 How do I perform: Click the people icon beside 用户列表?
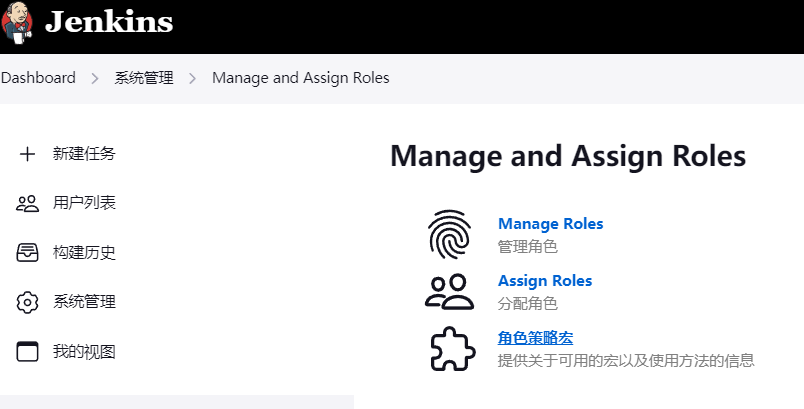[27, 203]
